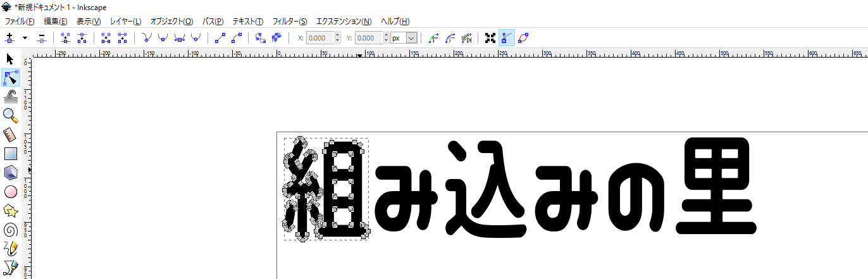Click the 里 character on canvas
Viewport: 868px width, 279px height.
(715, 187)
